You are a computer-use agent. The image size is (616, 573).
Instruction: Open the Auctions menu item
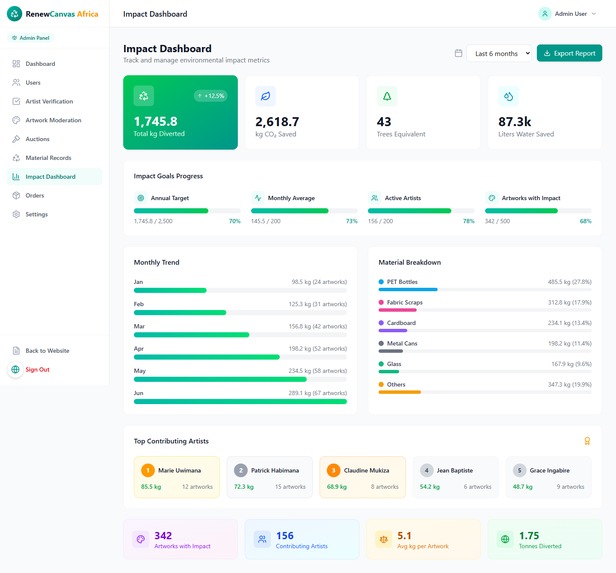point(55,139)
